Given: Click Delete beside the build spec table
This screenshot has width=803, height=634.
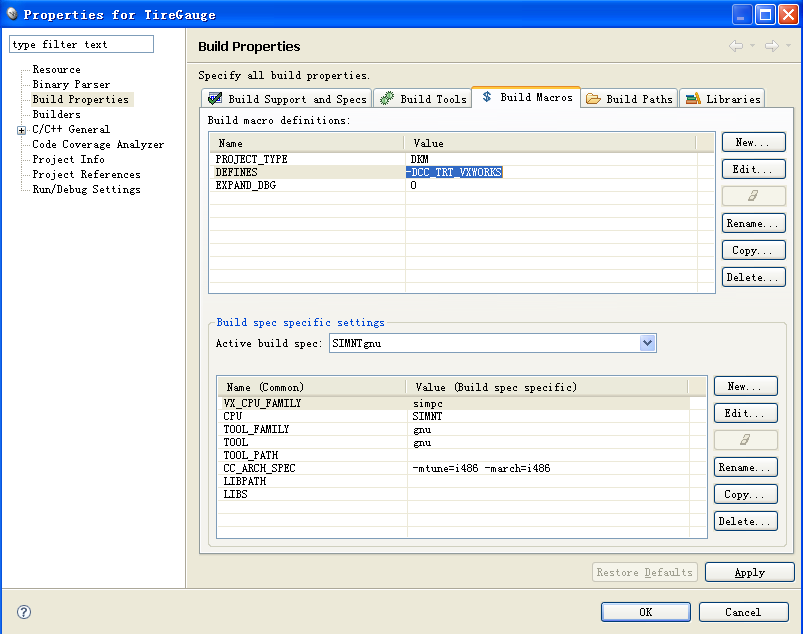Looking at the screenshot, I should [746, 521].
